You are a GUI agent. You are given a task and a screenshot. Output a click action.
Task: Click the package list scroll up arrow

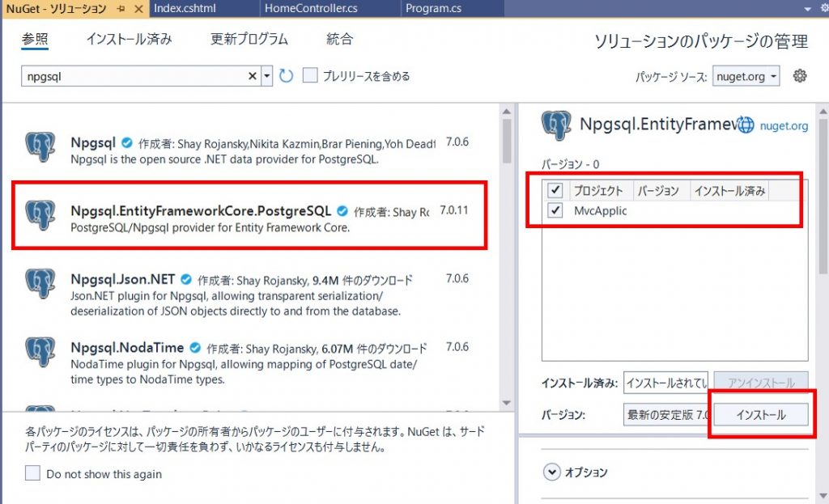coord(507,111)
